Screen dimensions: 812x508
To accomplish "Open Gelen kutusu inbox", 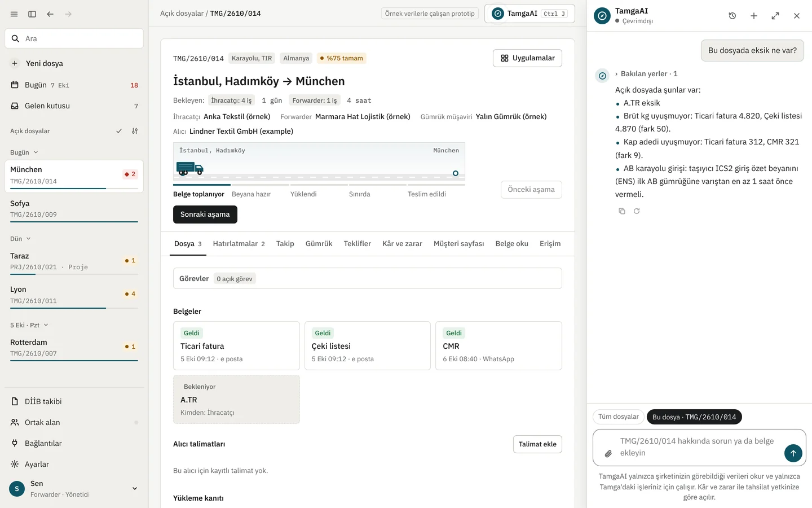I will tap(74, 106).
